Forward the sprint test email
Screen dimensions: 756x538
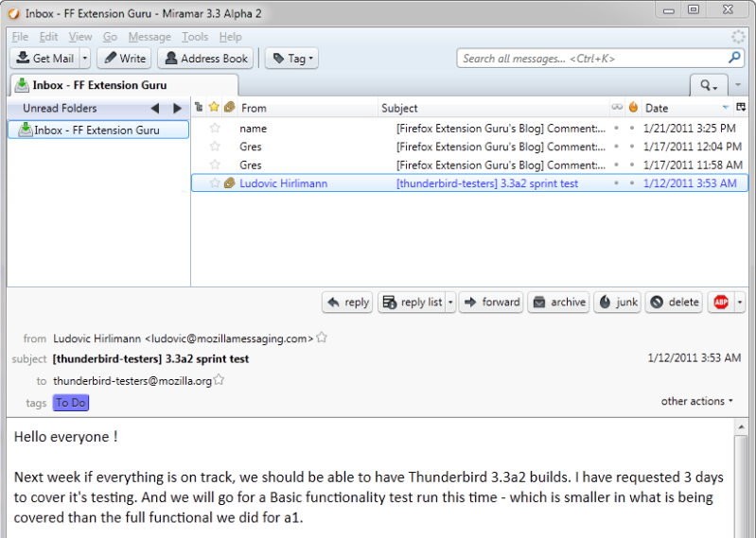(x=491, y=303)
